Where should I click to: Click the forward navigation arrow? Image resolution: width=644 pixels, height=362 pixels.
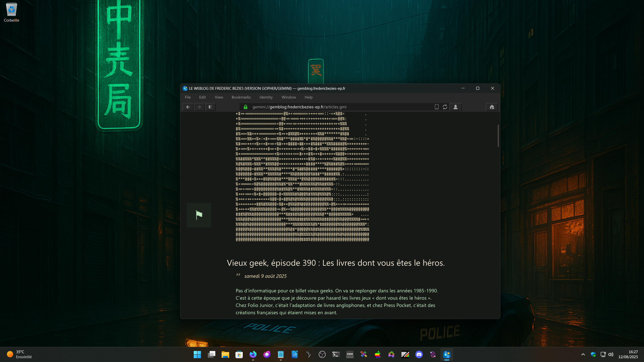[199, 107]
